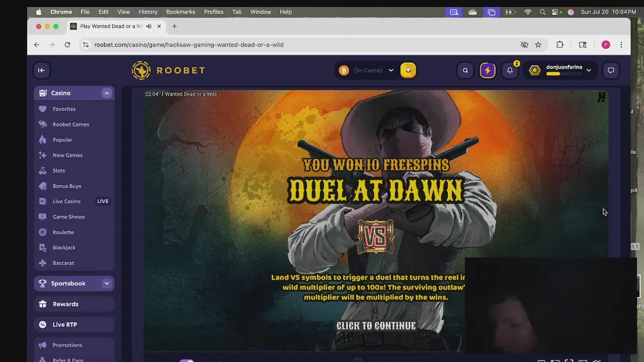Open macOS Spotlight search
Viewport: 644px width, 362px height.
coord(542,12)
